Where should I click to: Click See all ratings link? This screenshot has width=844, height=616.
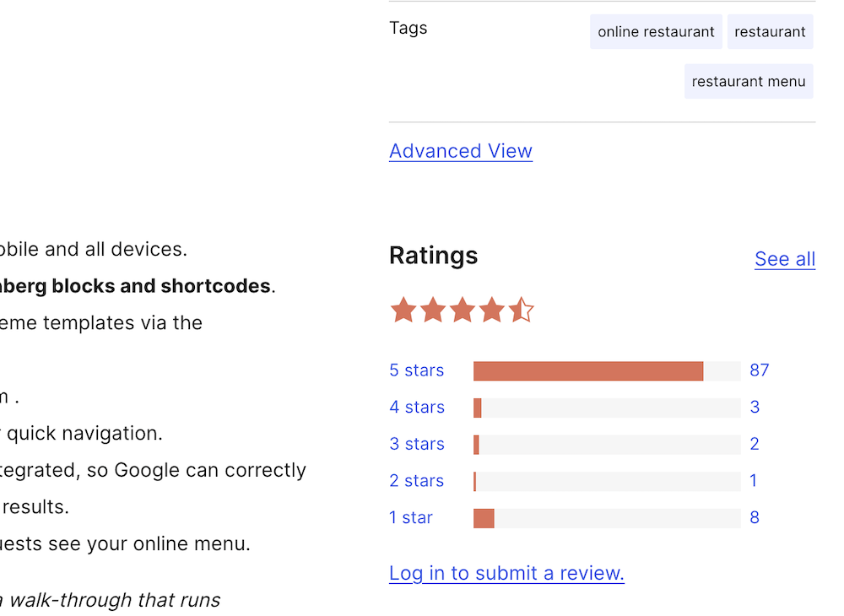pyautogui.click(x=785, y=259)
